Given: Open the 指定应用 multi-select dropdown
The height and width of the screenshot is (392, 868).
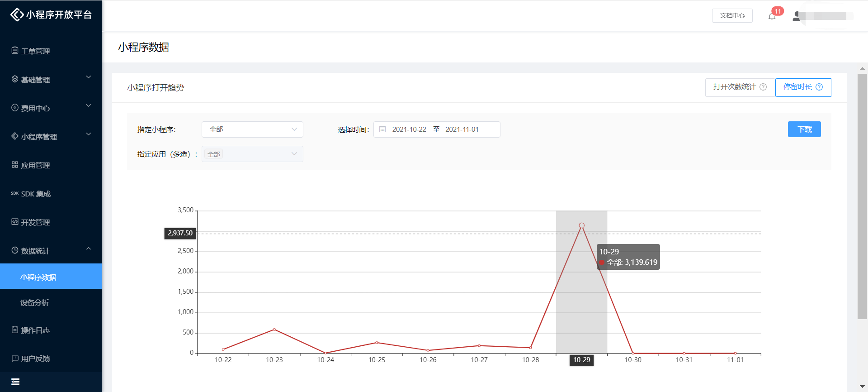Looking at the screenshot, I should pyautogui.click(x=252, y=154).
